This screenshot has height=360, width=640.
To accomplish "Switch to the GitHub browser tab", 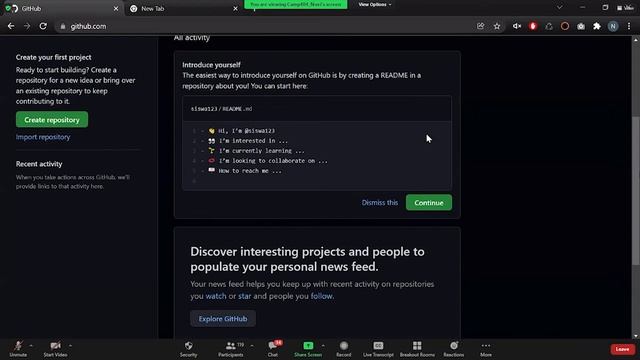I will pos(61,9).
